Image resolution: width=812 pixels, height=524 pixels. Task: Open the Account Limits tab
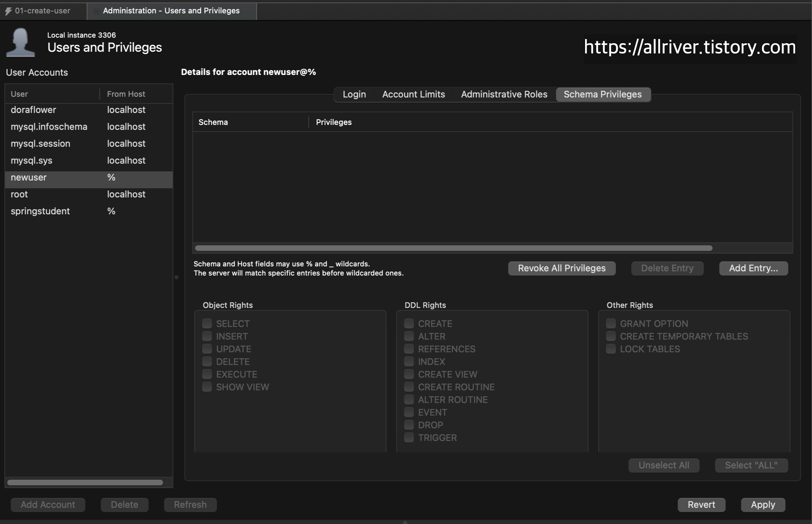click(x=413, y=94)
